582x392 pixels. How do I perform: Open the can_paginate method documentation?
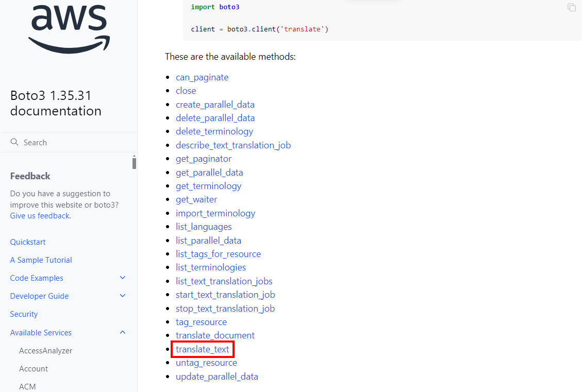(x=202, y=77)
